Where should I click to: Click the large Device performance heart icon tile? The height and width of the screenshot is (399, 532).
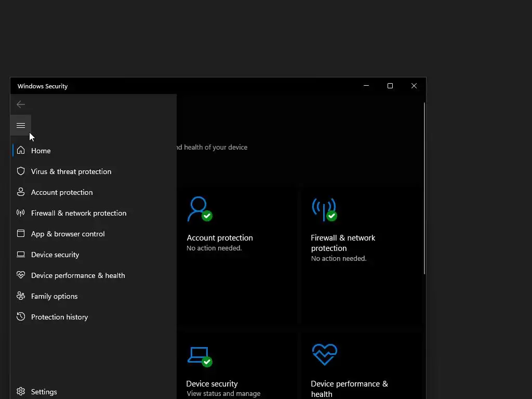click(325, 354)
